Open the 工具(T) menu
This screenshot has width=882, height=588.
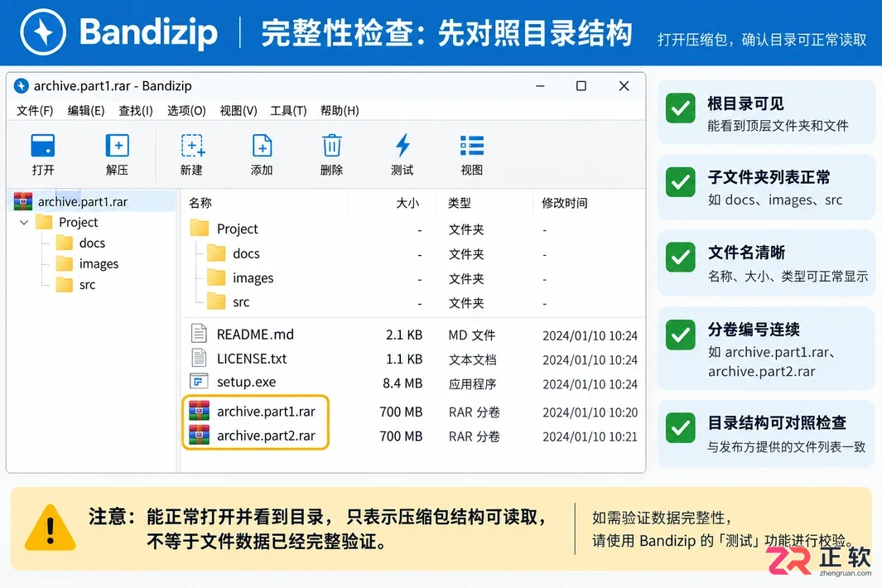288,110
